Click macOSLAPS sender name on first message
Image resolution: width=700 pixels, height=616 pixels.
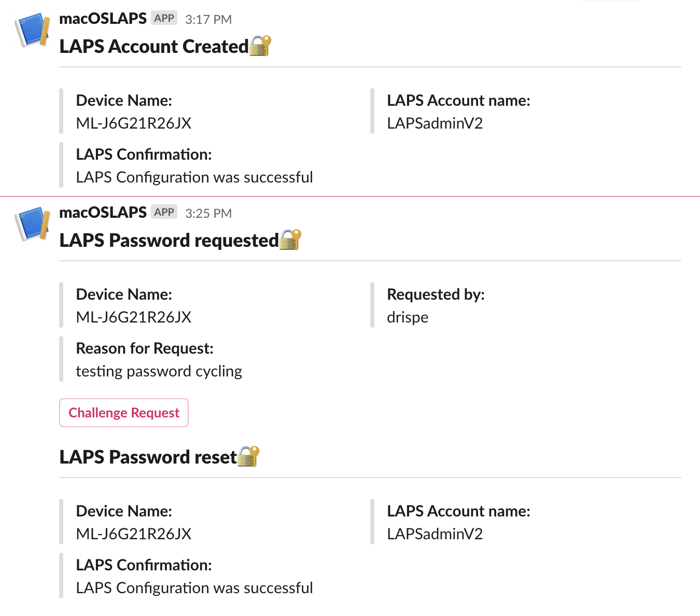pos(103,18)
